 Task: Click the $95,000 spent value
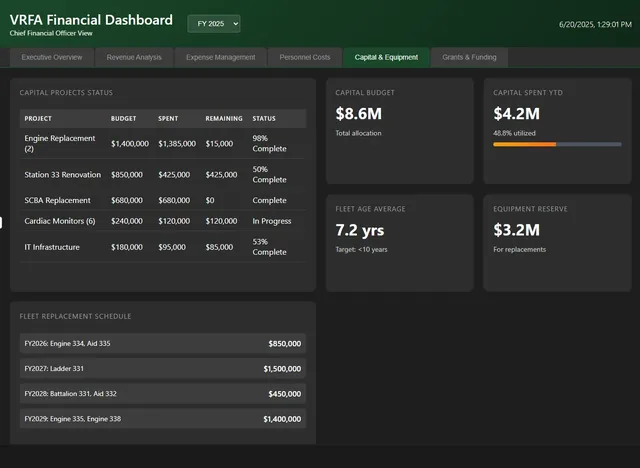click(x=172, y=247)
